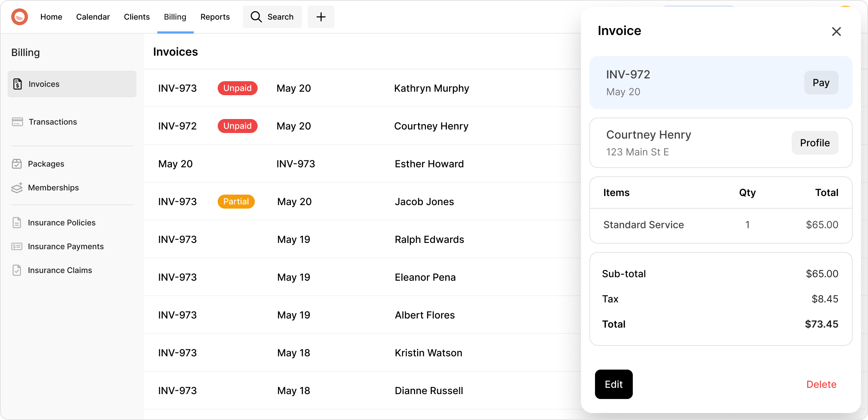Click the black Edit button
Screen dimensions: 868x420
(614, 384)
